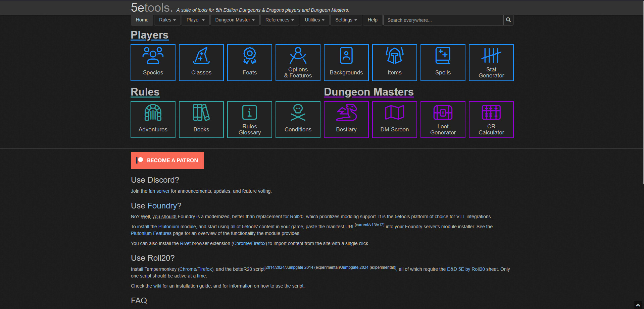
Task: Open the Books tile
Action: 201,120
